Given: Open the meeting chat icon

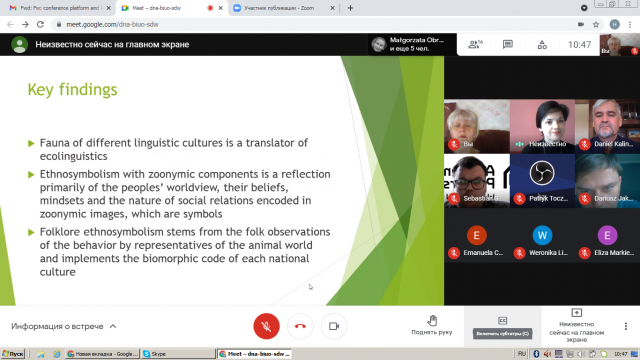Looking at the screenshot, I should point(508,44).
